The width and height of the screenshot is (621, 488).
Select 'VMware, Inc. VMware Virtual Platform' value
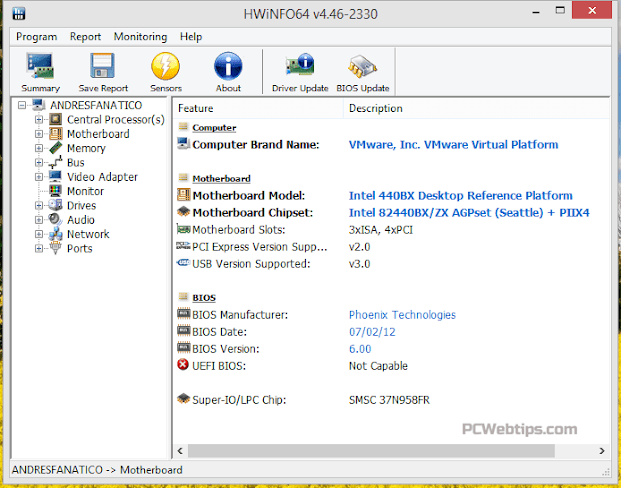coord(453,145)
